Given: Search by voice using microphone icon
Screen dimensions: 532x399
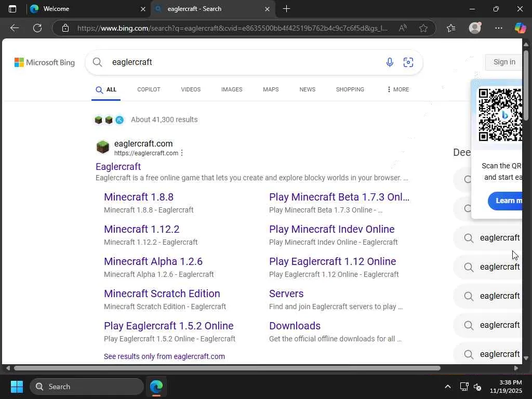Looking at the screenshot, I should [390, 62].
